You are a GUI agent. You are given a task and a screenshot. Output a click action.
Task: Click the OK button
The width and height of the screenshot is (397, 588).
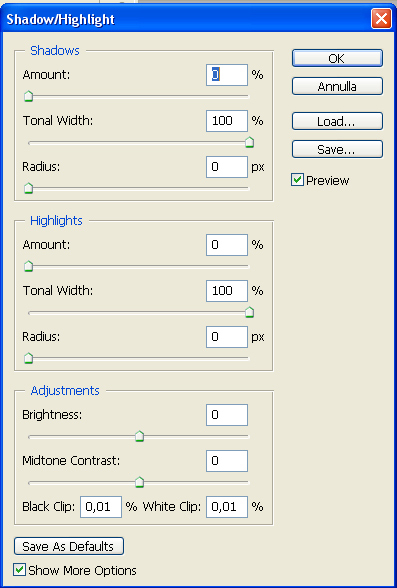[x=337, y=58]
